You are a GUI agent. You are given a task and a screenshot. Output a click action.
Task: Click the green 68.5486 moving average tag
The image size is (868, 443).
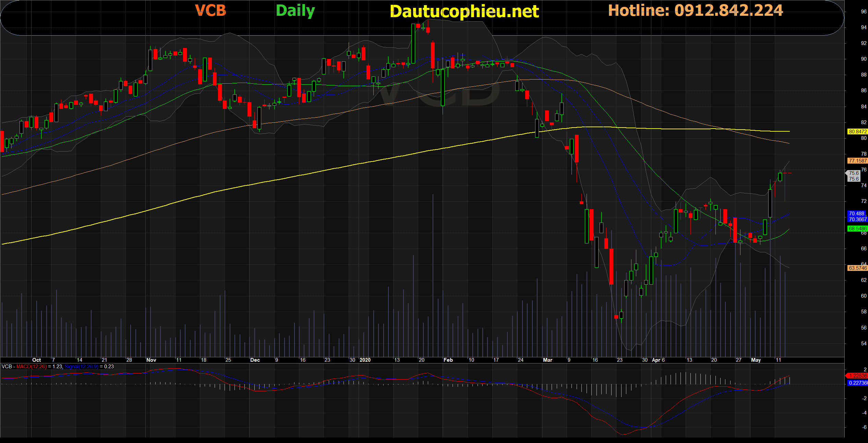(857, 229)
